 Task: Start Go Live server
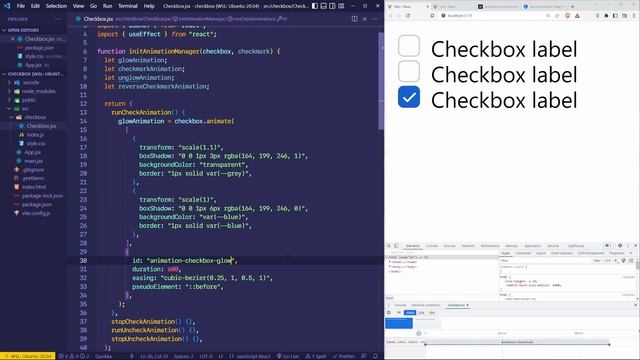click(x=289, y=356)
